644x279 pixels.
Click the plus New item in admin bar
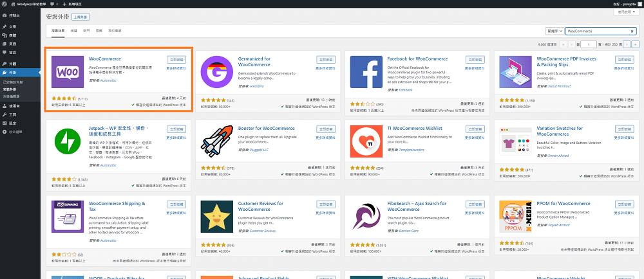click(x=73, y=4)
